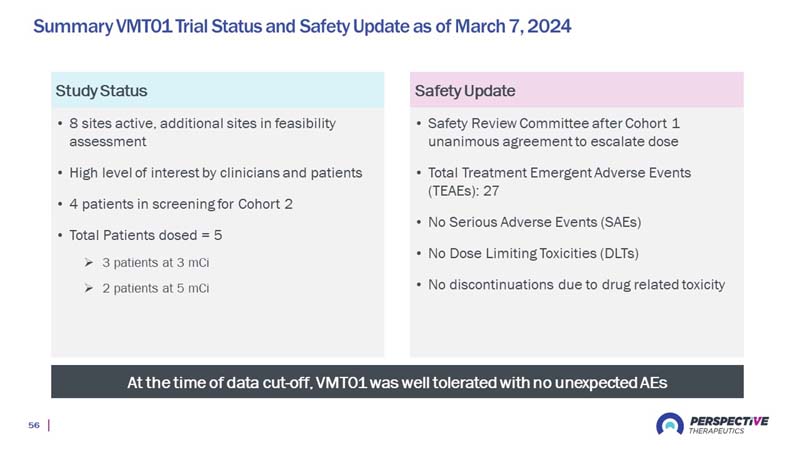Image resolution: width=800 pixels, height=450 pixels.
Task: Select the '8 sites active' bullet text
Action: point(203,132)
